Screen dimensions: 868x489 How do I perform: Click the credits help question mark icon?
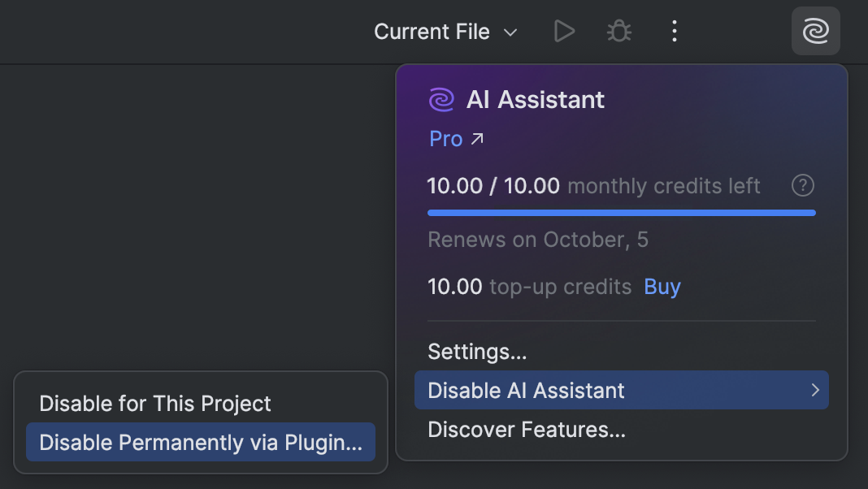[802, 185]
